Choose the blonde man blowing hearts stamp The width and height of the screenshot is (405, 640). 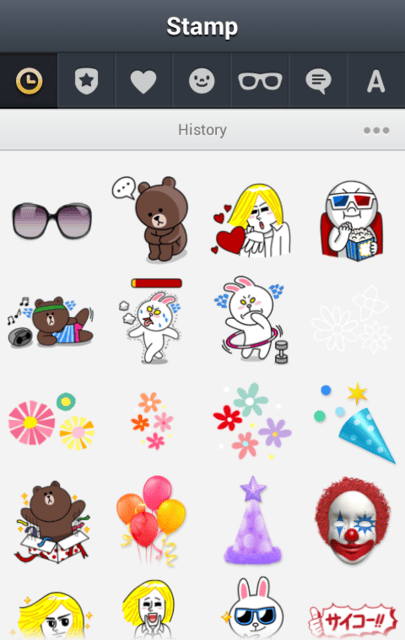251,220
